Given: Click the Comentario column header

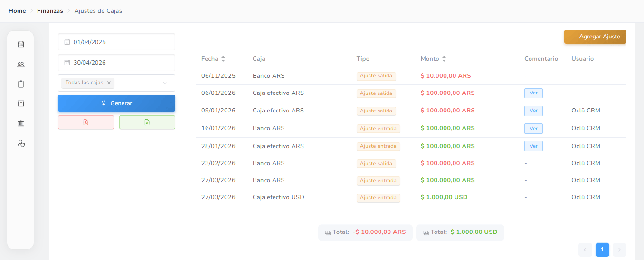Looking at the screenshot, I should [541, 59].
